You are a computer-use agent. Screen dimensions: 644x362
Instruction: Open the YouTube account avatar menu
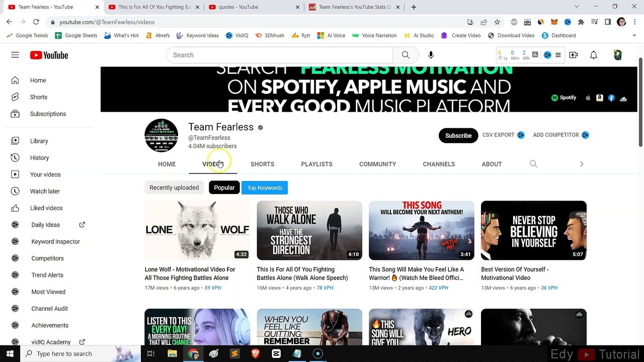click(618, 55)
